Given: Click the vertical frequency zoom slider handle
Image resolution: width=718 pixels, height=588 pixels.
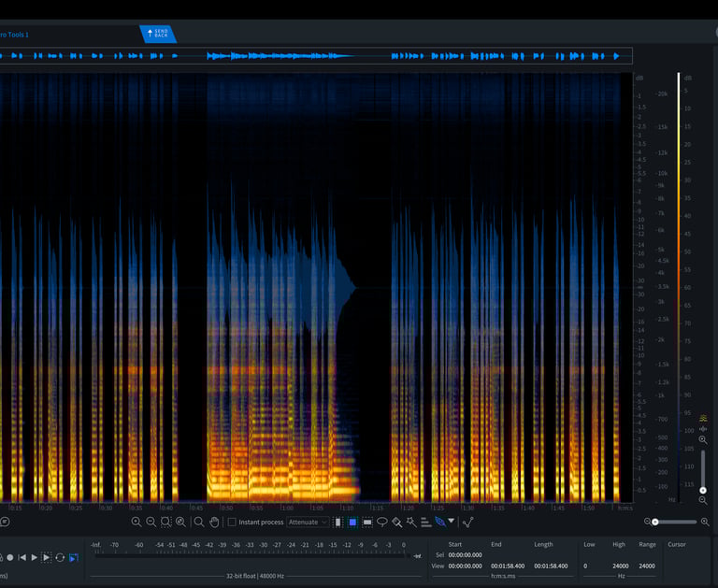Looking at the screenshot, I should coord(702,489).
